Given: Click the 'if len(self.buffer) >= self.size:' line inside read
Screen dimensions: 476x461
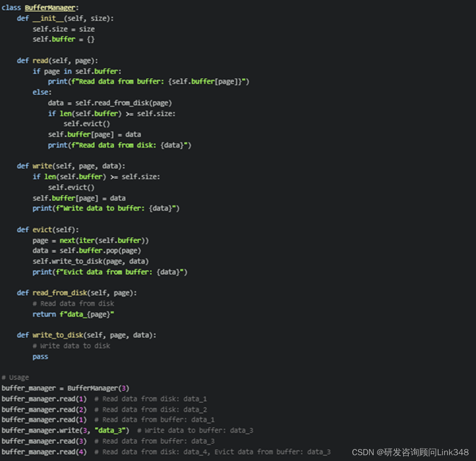Looking at the screenshot, I should (112, 113).
